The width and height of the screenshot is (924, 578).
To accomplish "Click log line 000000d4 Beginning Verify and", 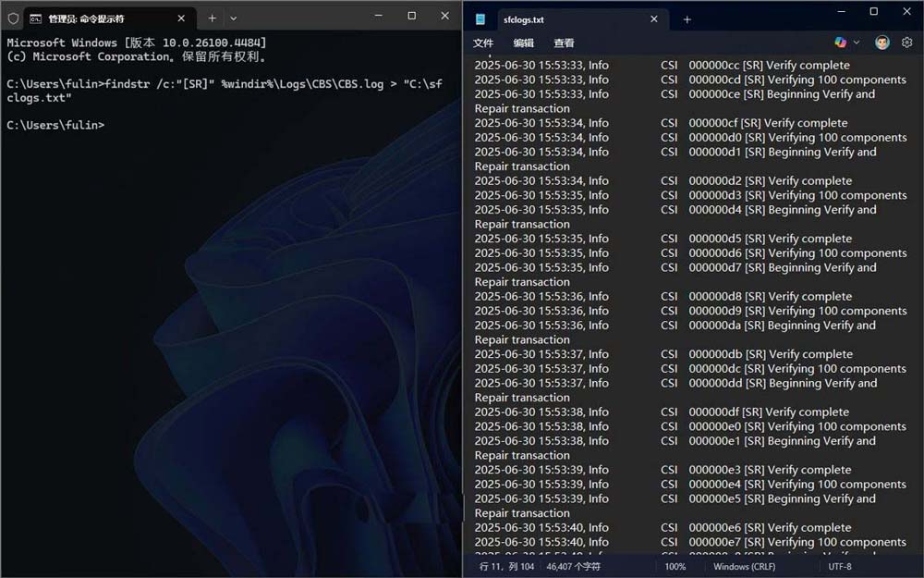I will click(676, 210).
